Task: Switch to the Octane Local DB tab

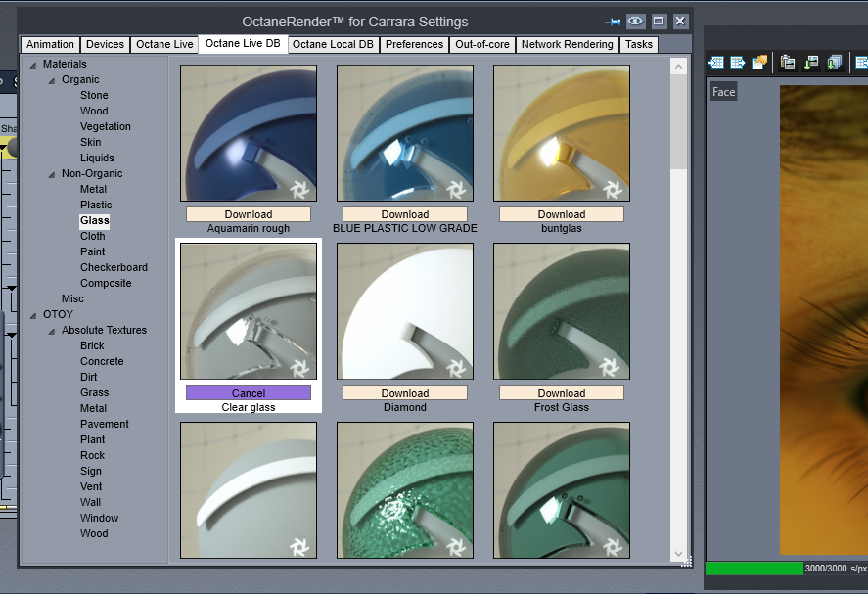Action: (334, 44)
